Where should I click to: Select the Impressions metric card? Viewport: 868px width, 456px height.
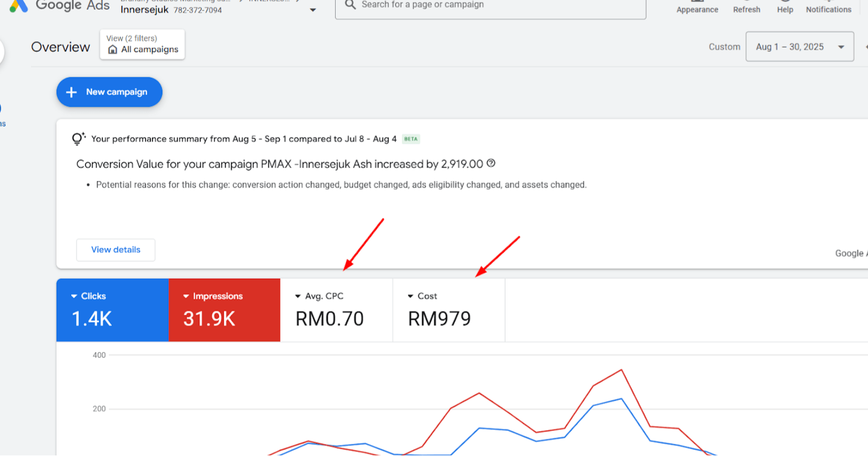click(224, 310)
